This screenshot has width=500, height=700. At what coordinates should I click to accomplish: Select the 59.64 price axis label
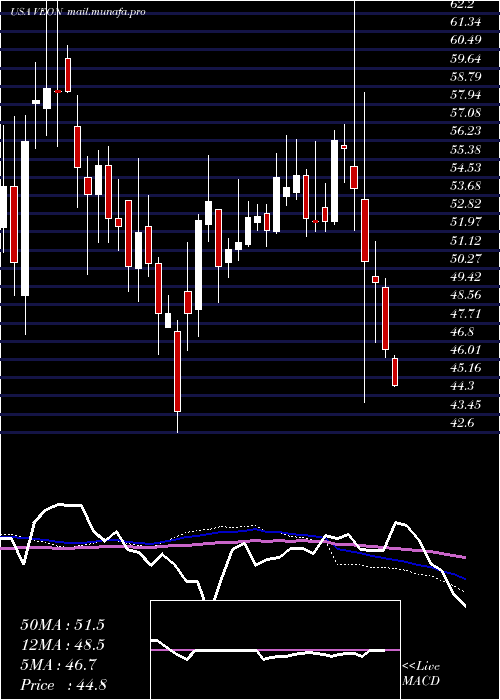tap(466, 58)
